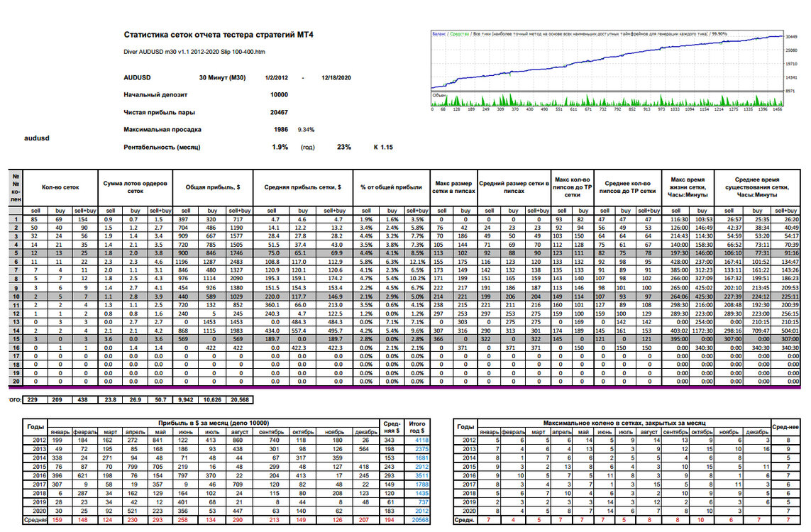Click the 'Рентабельность (месяц)' label
This screenshot has width=811, height=532.
[x=162, y=148]
